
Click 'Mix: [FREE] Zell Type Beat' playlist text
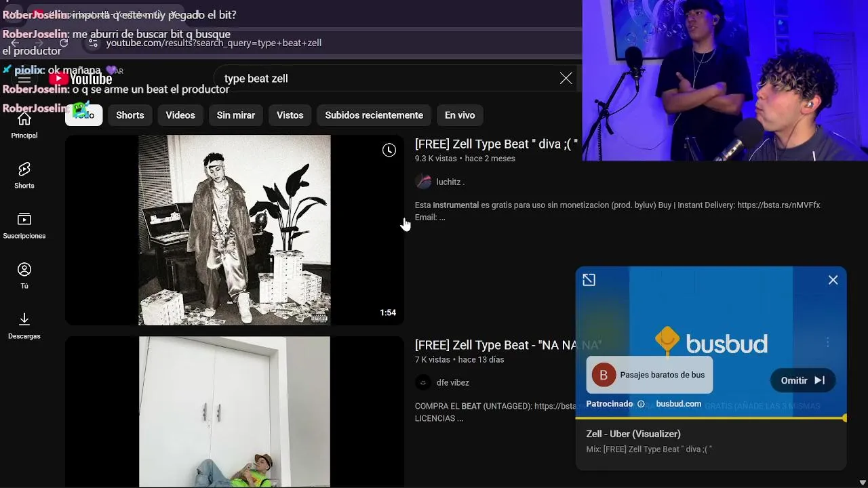(649, 449)
